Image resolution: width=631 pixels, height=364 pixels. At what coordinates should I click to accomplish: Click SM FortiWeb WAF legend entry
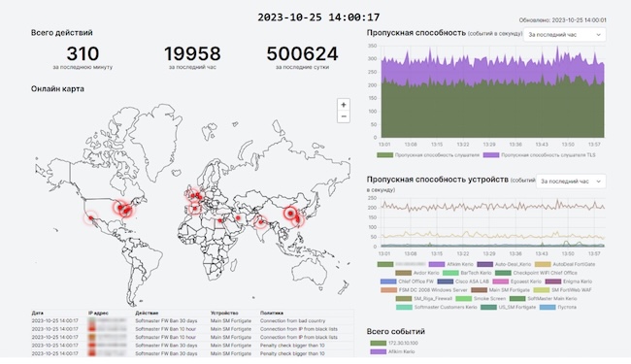(563, 290)
